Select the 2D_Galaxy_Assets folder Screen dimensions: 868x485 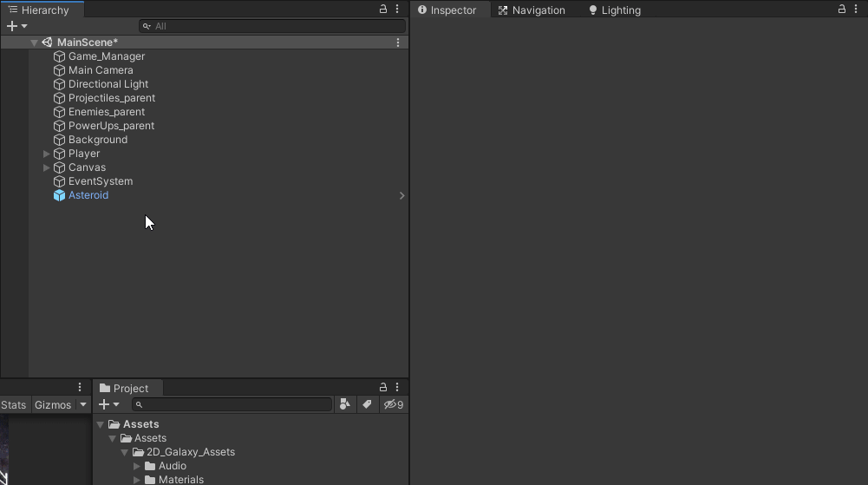184,452
